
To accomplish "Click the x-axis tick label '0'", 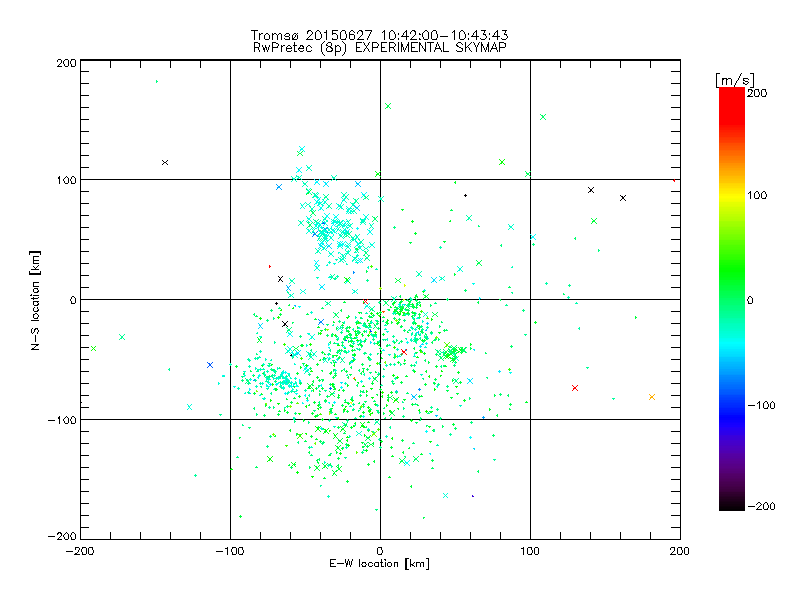I will 380,551.
